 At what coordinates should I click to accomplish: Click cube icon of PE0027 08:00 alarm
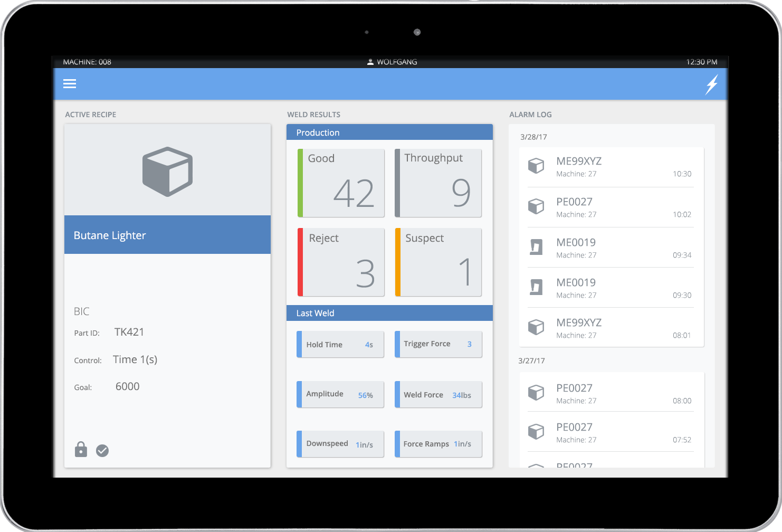[x=536, y=393]
